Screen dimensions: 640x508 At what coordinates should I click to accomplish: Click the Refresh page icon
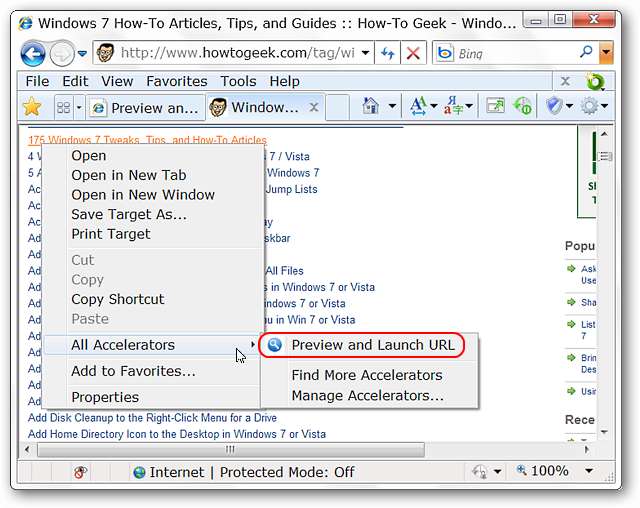(x=387, y=53)
